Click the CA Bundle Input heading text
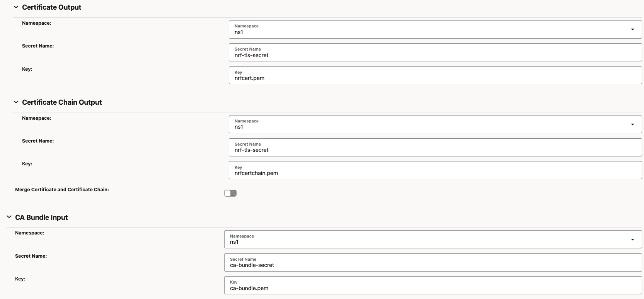The width and height of the screenshot is (644, 299). 41,217
